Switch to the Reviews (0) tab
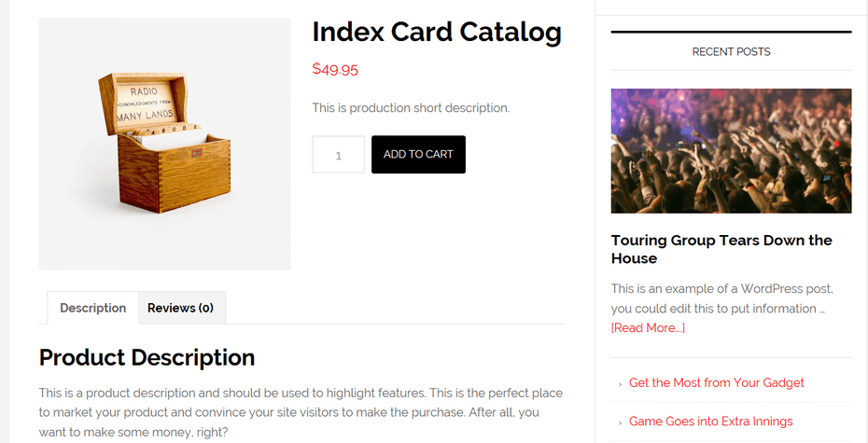 tap(180, 308)
